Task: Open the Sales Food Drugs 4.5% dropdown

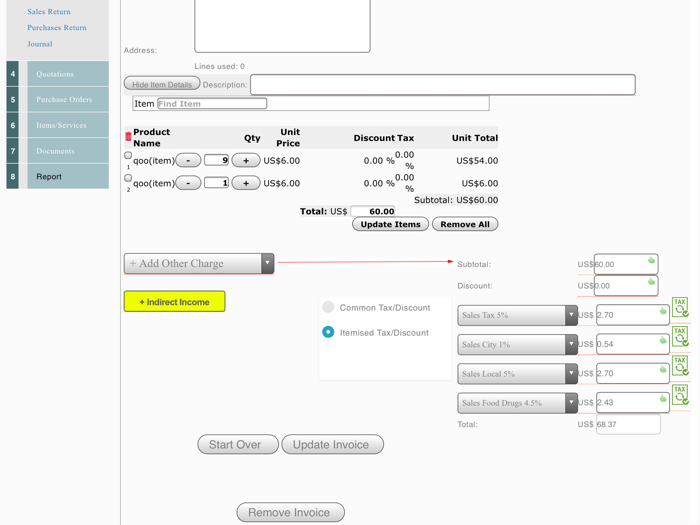Action: (517, 403)
